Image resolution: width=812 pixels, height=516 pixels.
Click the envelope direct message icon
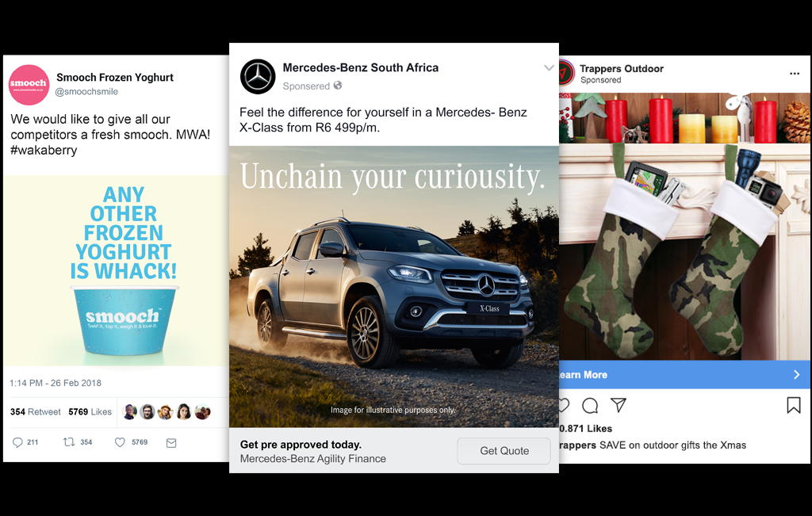171,442
